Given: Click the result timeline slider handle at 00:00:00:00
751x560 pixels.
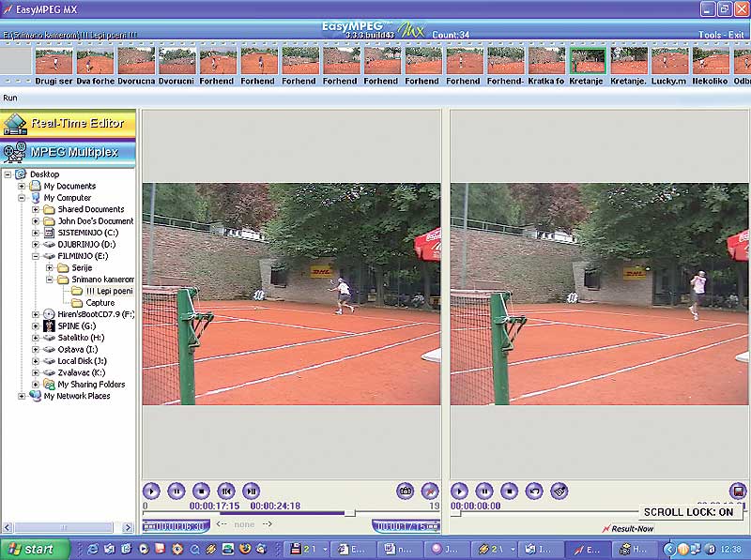Looking at the screenshot, I should pyautogui.click(x=455, y=513).
